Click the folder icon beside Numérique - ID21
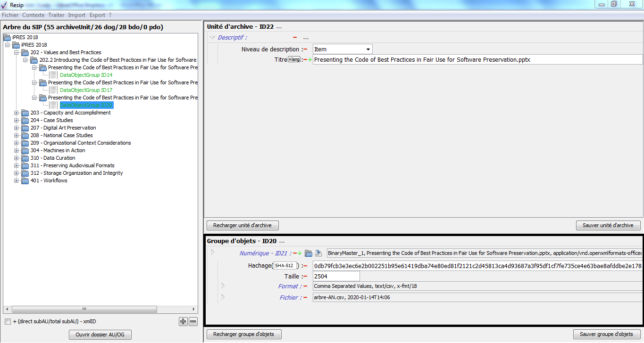The width and height of the screenshot is (644, 343). point(309,253)
